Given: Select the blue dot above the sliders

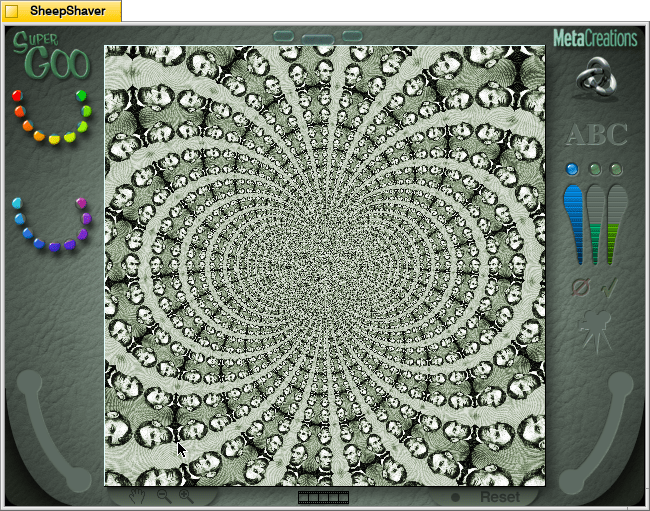Looking at the screenshot, I should click(x=572, y=169).
